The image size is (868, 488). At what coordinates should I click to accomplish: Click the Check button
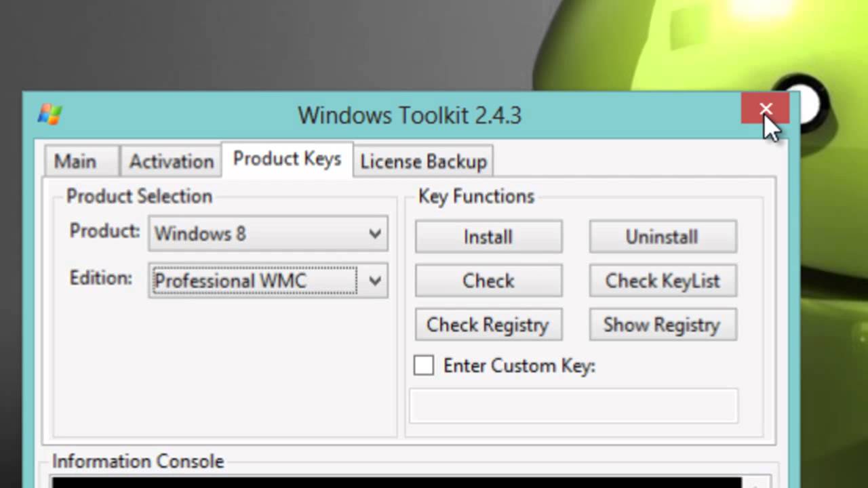coord(488,281)
